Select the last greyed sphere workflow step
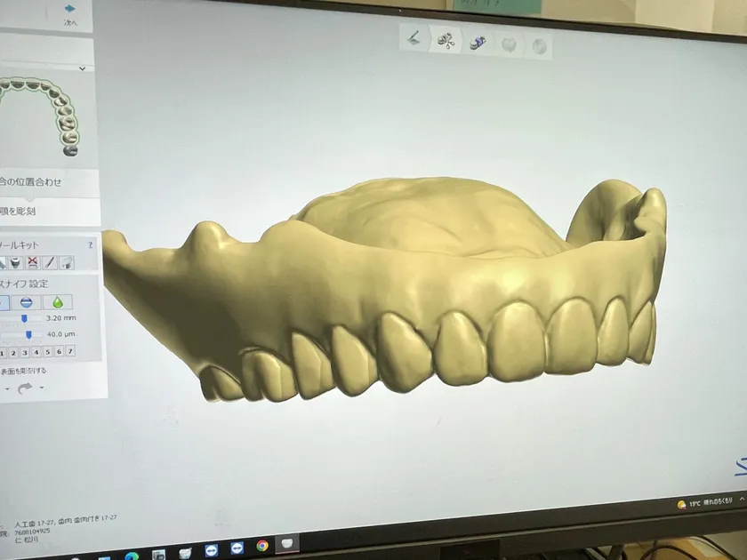 point(539,46)
